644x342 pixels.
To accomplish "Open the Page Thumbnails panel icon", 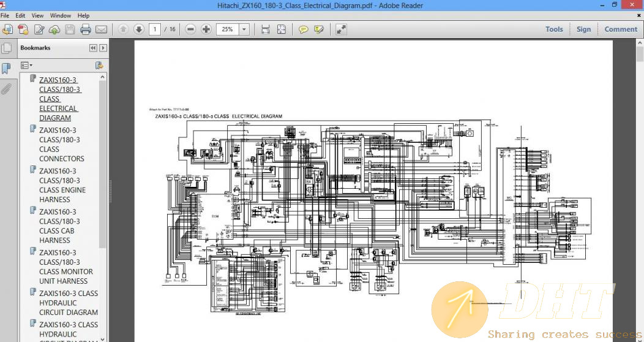I will [x=6, y=48].
